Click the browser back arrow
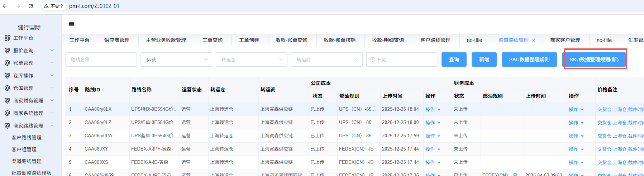 [5, 6]
